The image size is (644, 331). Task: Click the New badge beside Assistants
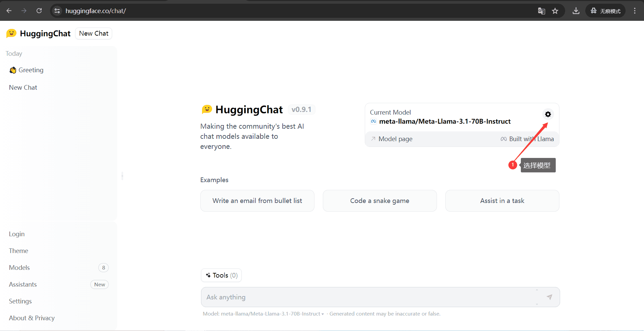point(99,284)
